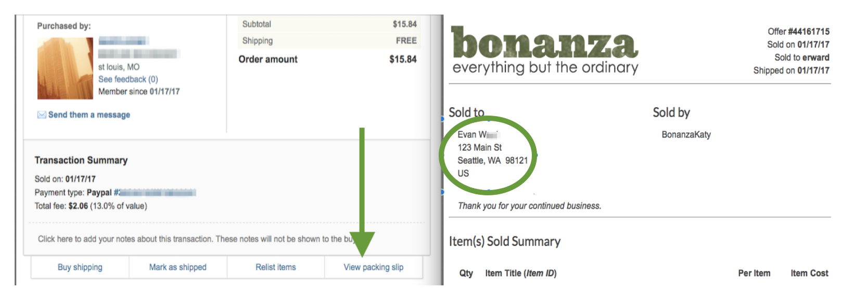Screen dimensions: 868x302
Task: Click the Send them a message link
Action: click(x=89, y=115)
